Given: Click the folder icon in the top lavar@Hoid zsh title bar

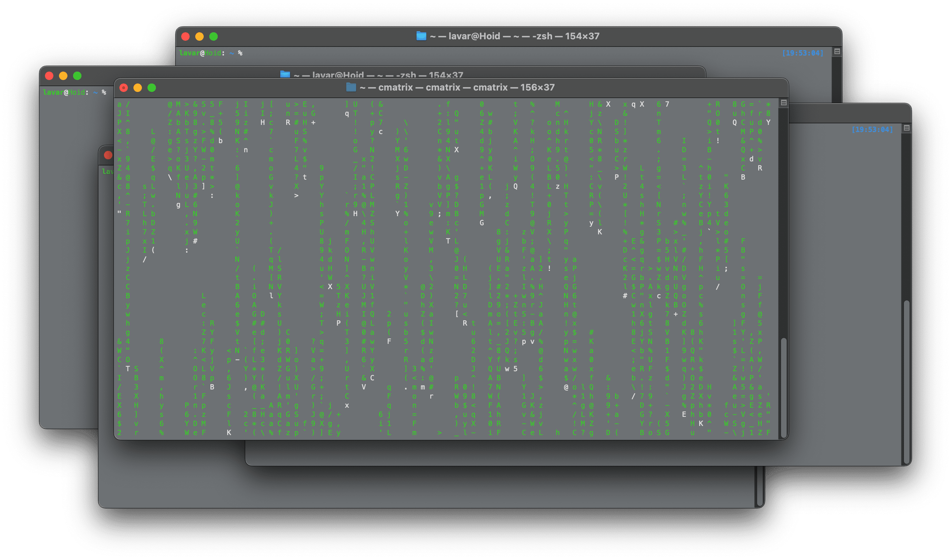Looking at the screenshot, I should point(420,36).
